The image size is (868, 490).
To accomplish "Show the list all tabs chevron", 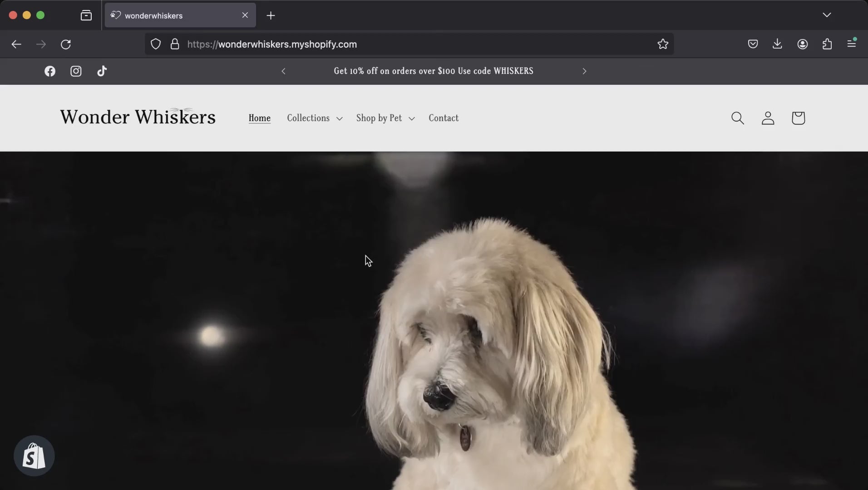I will [x=827, y=15].
